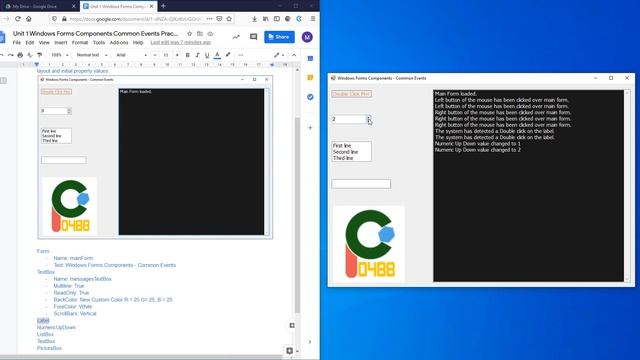Image resolution: width=640 pixels, height=360 pixels.
Task: Decrease font size with minus button
Action: [155, 55]
